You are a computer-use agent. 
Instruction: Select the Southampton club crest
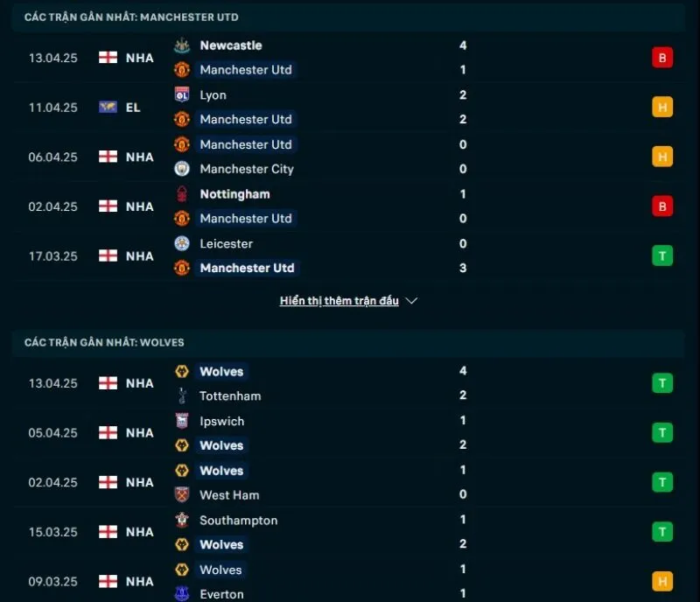coord(181,520)
